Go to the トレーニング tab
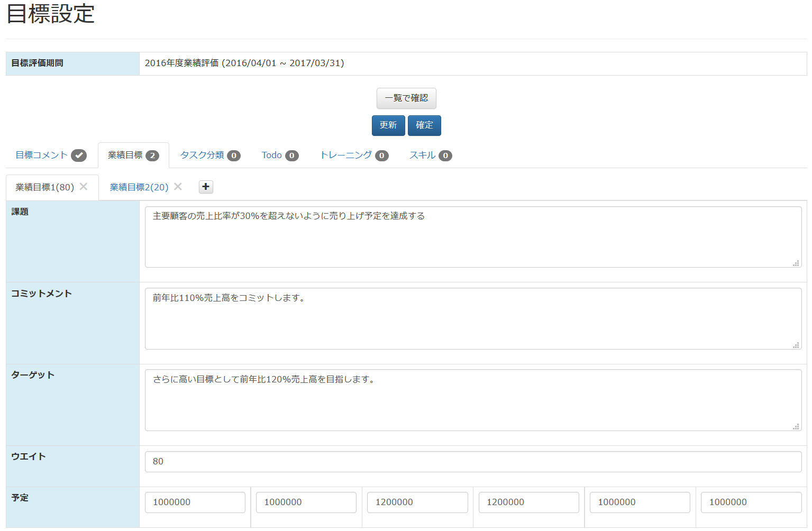The height and width of the screenshot is (531, 812). click(354, 155)
